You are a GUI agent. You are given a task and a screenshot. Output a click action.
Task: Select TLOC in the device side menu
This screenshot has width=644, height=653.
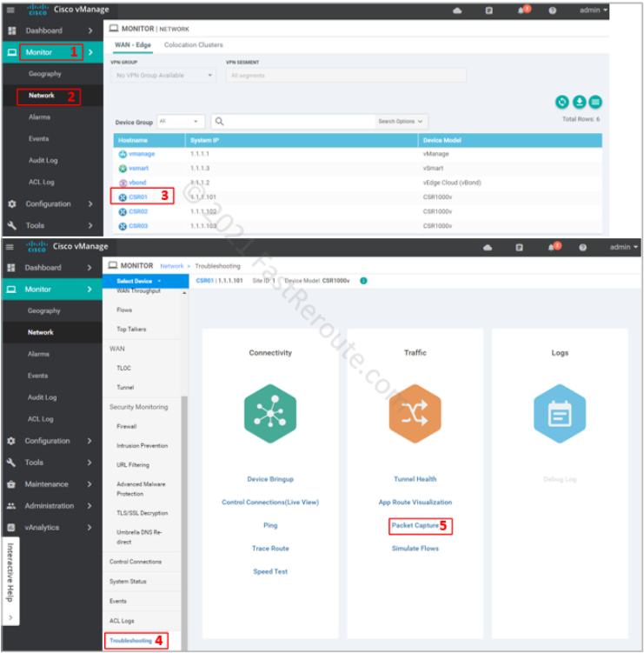click(x=123, y=368)
